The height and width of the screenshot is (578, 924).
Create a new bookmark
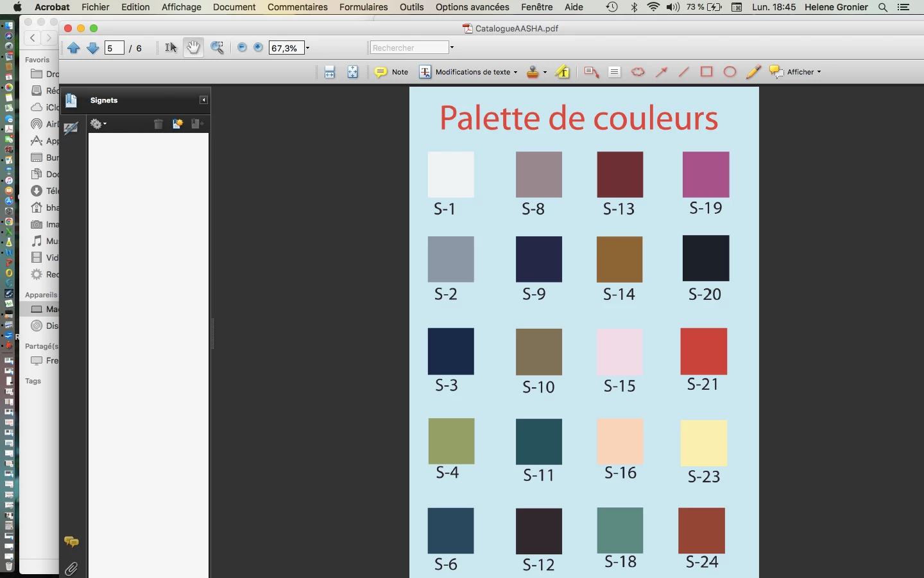click(178, 124)
